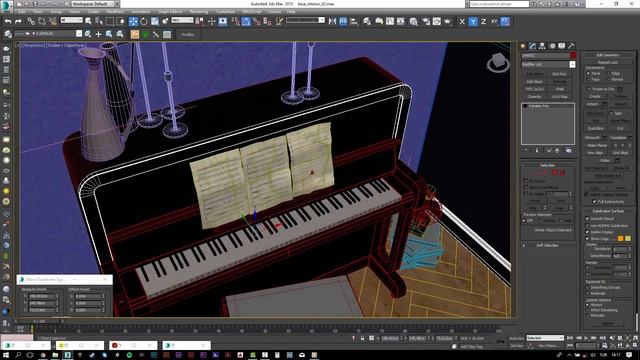
Task: Toggle the Preserve UVs checkbox
Action: click(x=589, y=89)
